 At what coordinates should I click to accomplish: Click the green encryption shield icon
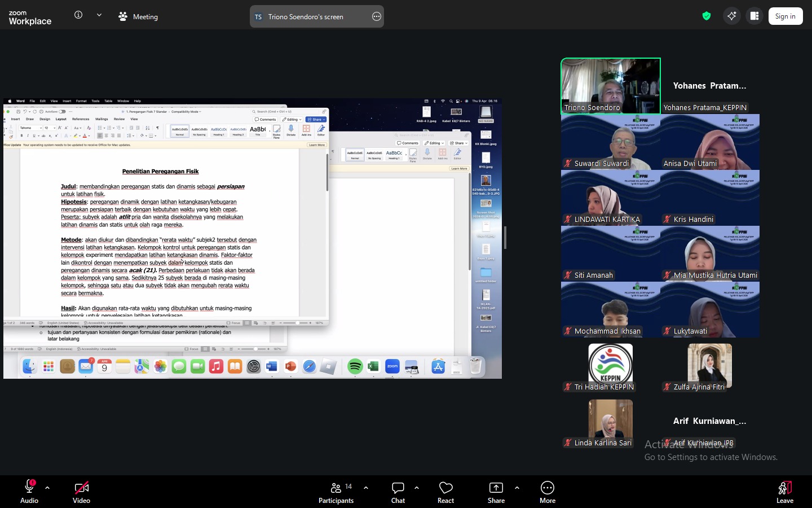coord(706,16)
